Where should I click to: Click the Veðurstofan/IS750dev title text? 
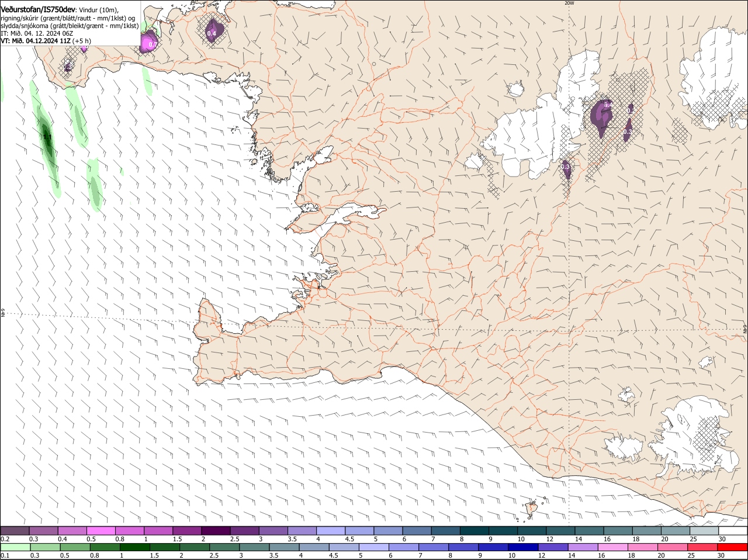pos(38,9)
